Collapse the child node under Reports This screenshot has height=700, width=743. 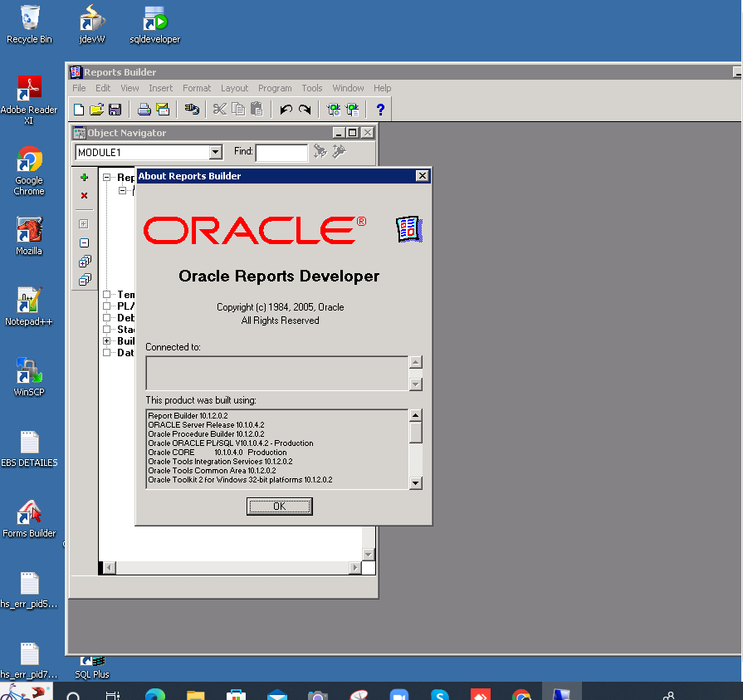pos(122,190)
